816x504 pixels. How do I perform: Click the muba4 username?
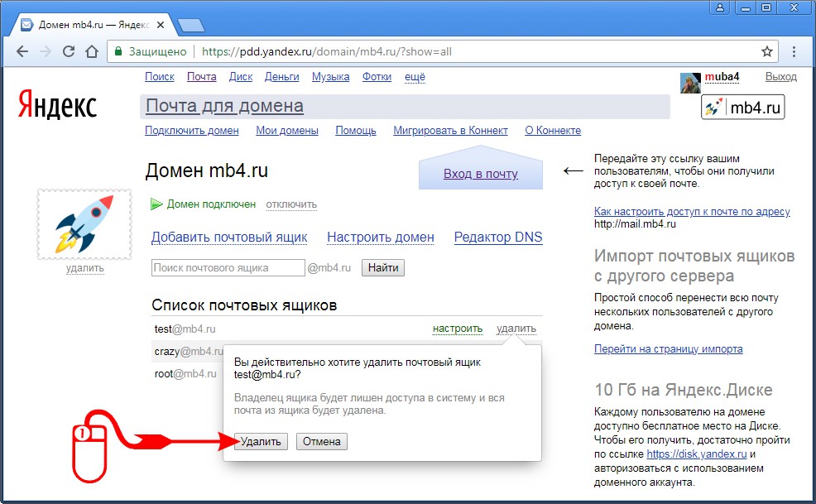[722, 76]
